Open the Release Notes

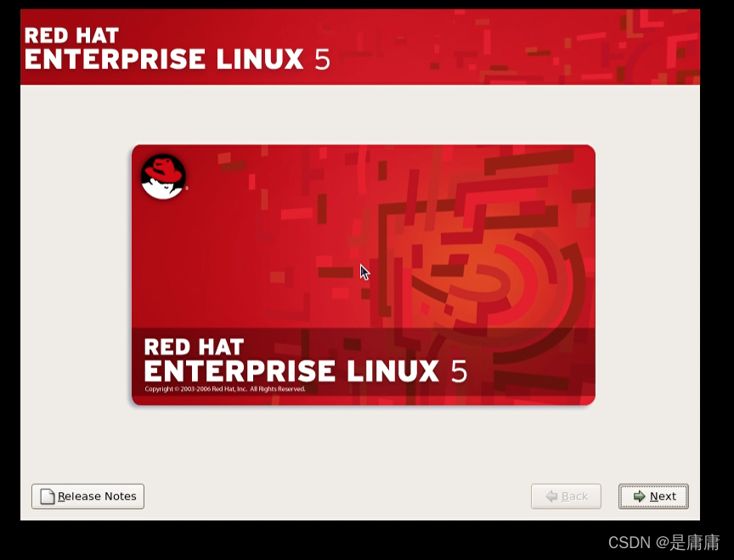[88, 496]
